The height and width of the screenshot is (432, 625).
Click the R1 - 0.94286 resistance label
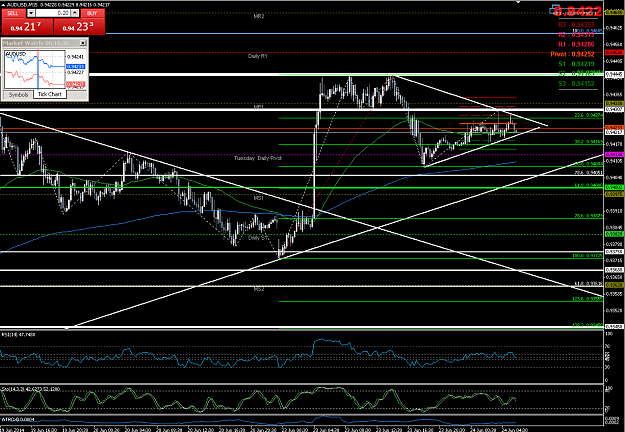[576, 44]
